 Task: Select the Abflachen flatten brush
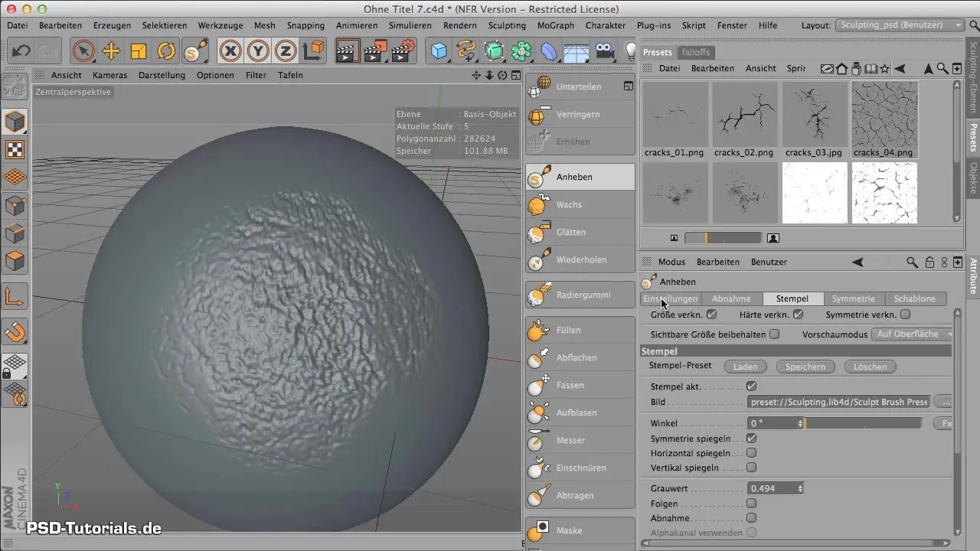coord(580,357)
